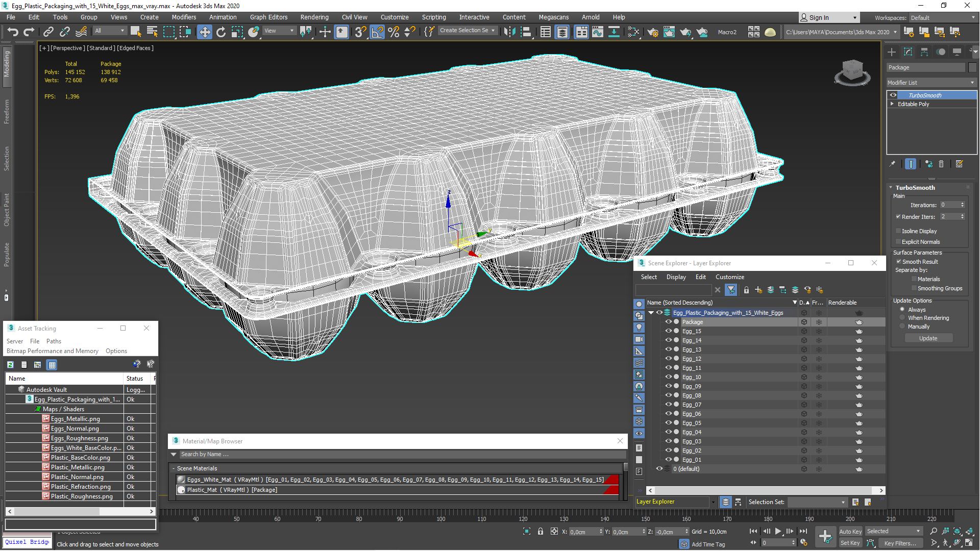
Task: Click the Redo arrow icon
Action: coord(29,32)
